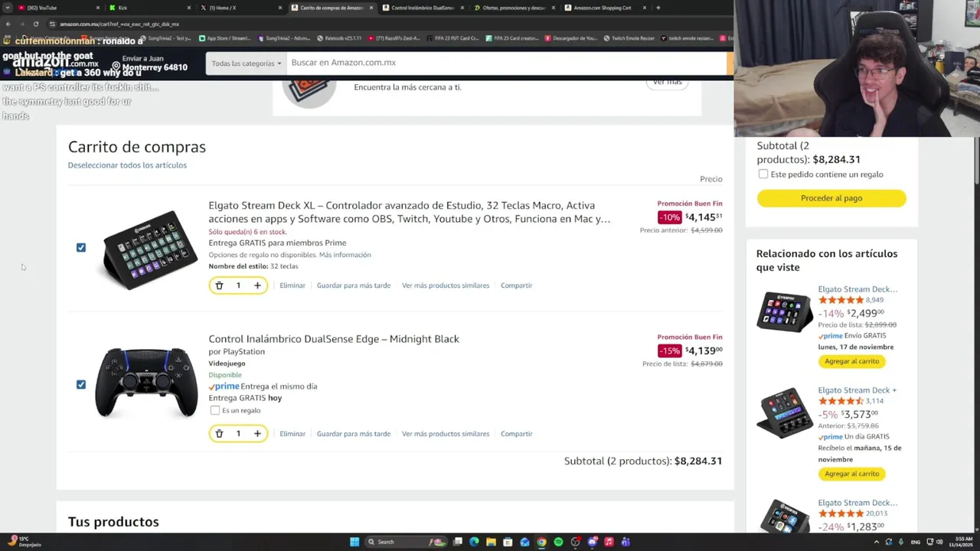Click Eliminar for the Stream Deck XL
The width and height of the screenshot is (980, 551).
click(292, 285)
